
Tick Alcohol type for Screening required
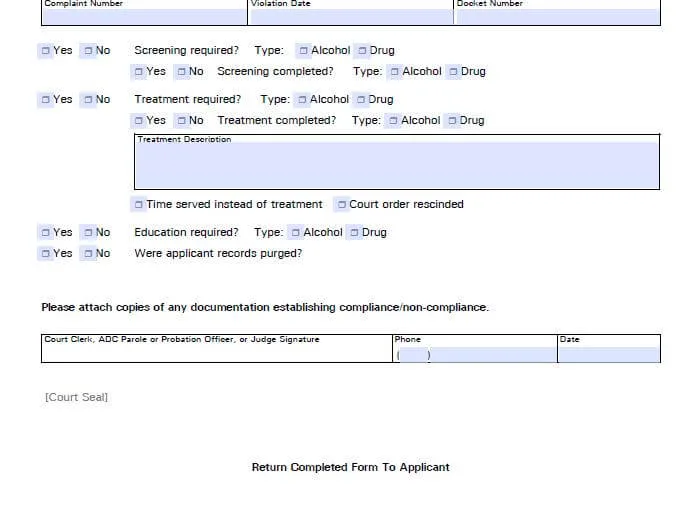(x=303, y=50)
